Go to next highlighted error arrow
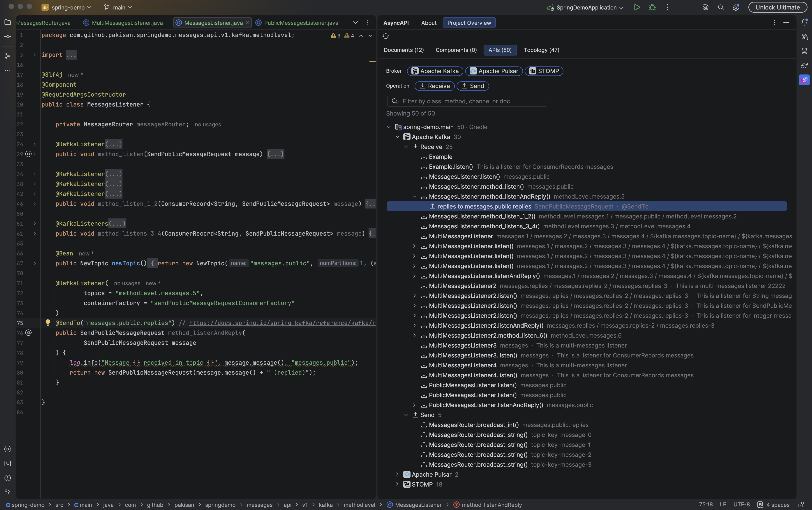The height and width of the screenshot is (510, 812). point(370,35)
